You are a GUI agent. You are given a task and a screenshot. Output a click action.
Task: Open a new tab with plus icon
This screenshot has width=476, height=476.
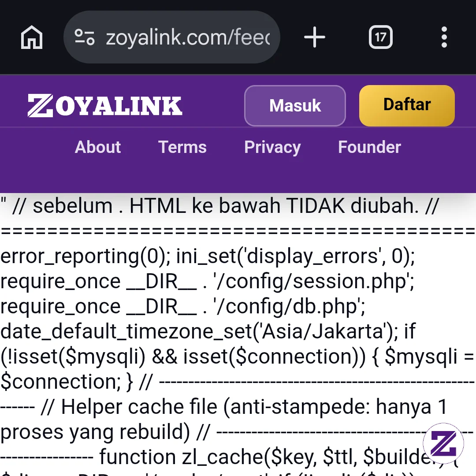pyautogui.click(x=315, y=37)
